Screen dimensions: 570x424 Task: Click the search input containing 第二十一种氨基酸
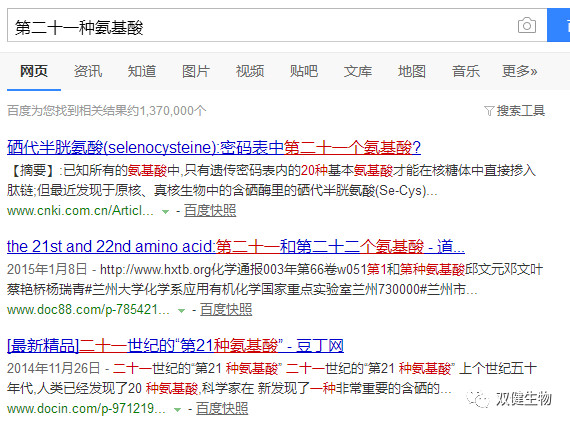[277, 25]
